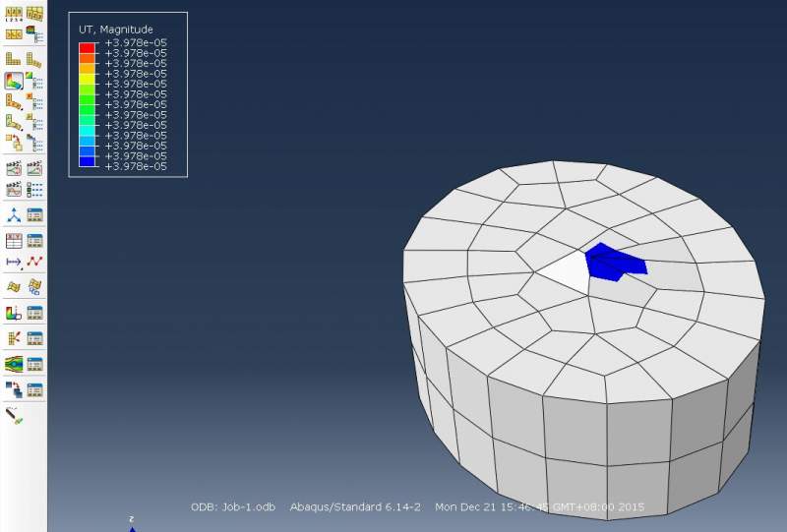Start Harmonic animation with the lower clapperboard
This screenshot has height=532, width=787.
tap(14, 190)
